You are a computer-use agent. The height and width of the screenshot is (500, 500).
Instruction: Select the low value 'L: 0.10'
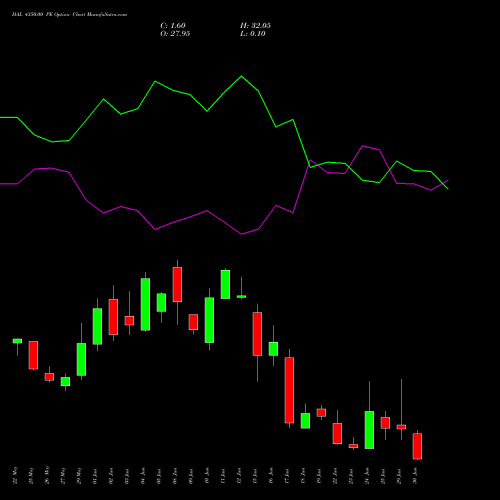(x=253, y=34)
